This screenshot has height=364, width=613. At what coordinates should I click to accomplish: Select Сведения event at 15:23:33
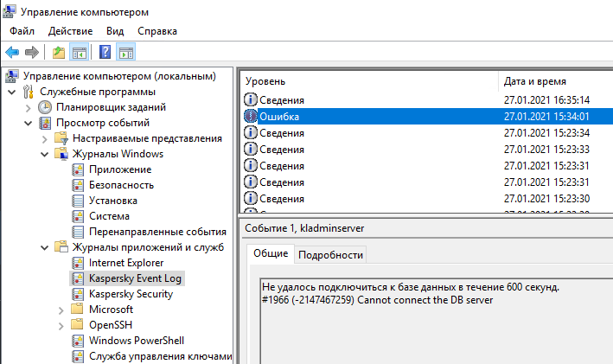(427, 150)
